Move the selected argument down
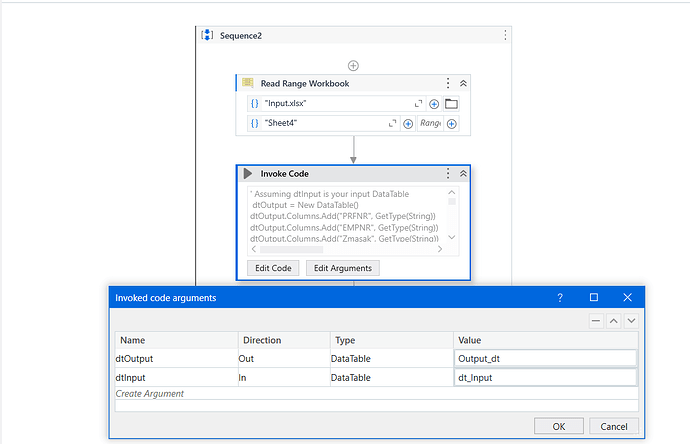The image size is (690, 444). click(631, 321)
